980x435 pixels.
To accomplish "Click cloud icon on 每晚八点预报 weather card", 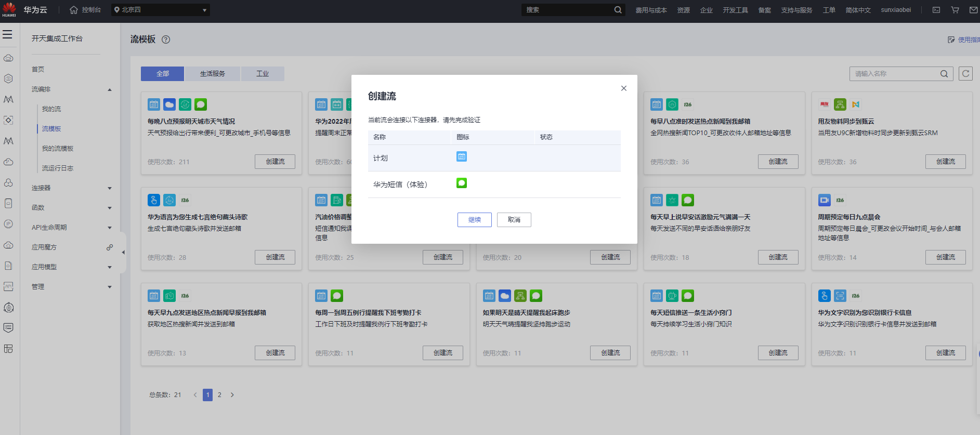I will pos(169,104).
